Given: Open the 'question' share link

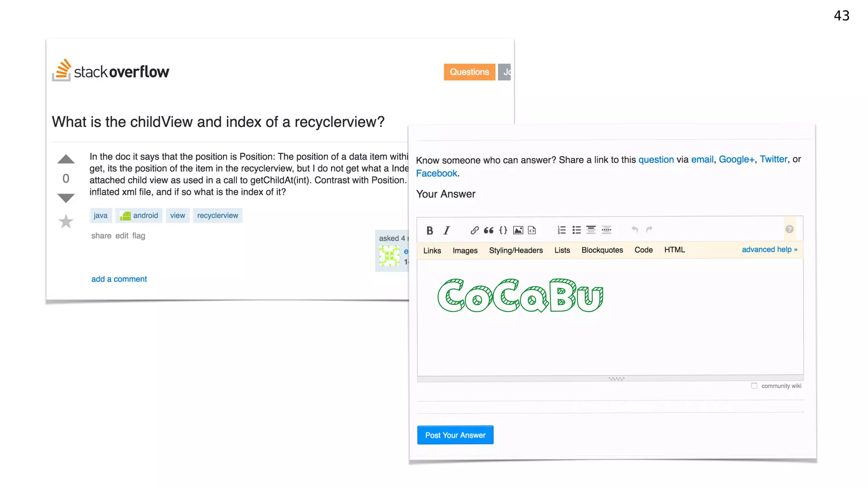Looking at the screenshot, I should click(x=656, y=160).
